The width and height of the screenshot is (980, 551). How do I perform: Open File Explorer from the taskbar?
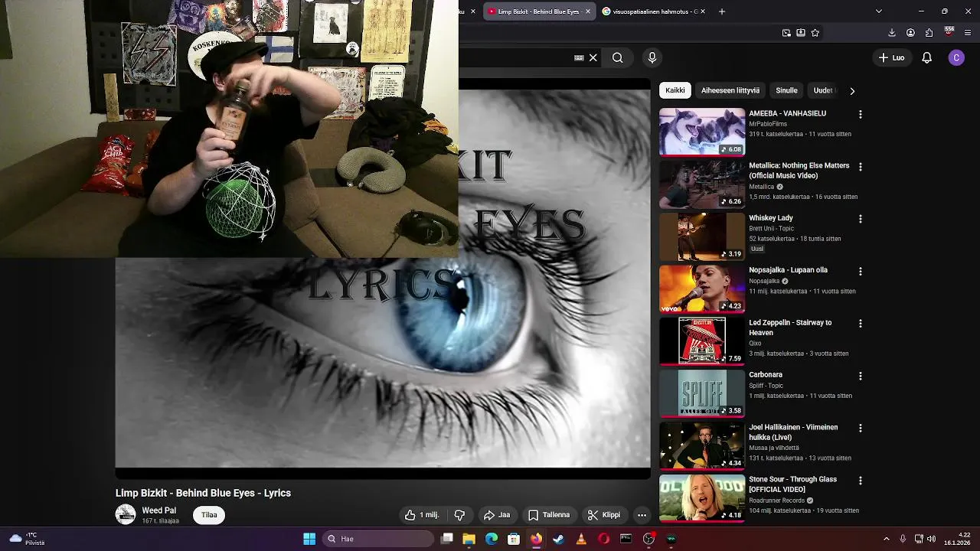469,539
